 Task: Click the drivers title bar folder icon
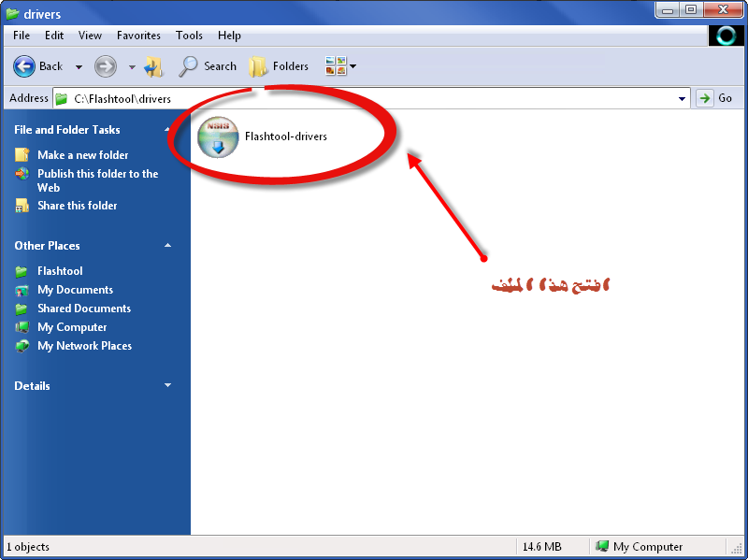[12, 14]
